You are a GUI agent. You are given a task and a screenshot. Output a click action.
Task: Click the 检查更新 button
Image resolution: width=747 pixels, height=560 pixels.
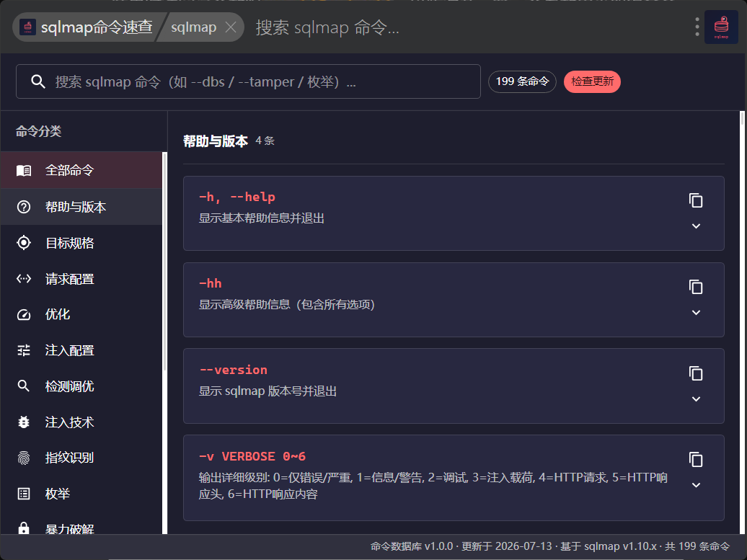592,81
